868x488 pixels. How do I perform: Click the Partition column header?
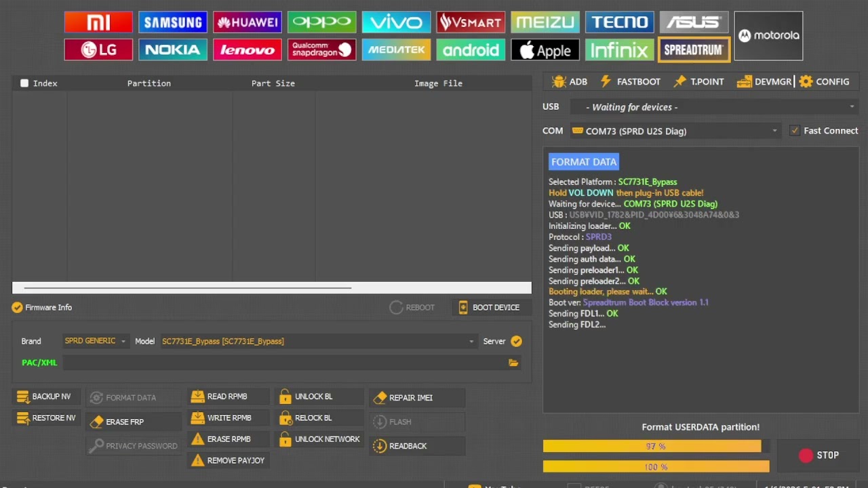pos(149,83)
